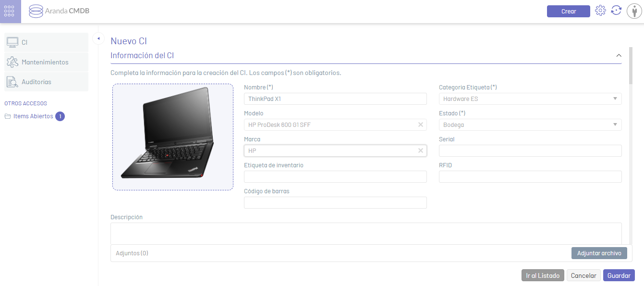The image size is (644, 287).
Task: Select CI in the sidebar menu
Action: [x=46, y=42]
